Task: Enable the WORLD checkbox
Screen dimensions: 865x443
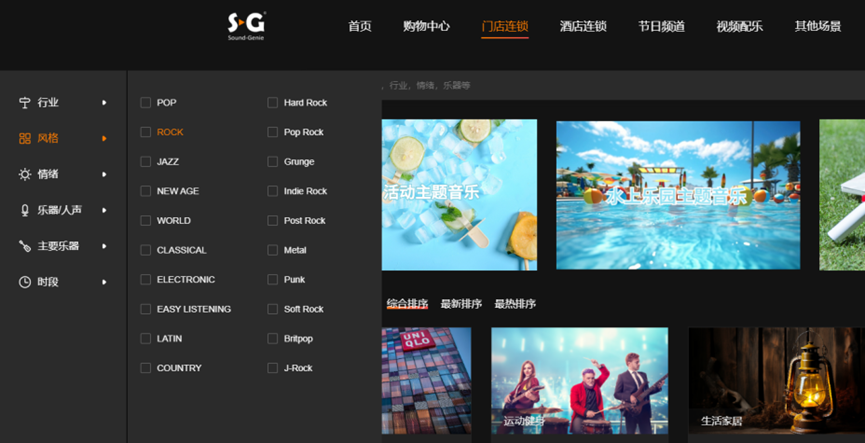Action: pyautogui.click(x=146, y=221)
